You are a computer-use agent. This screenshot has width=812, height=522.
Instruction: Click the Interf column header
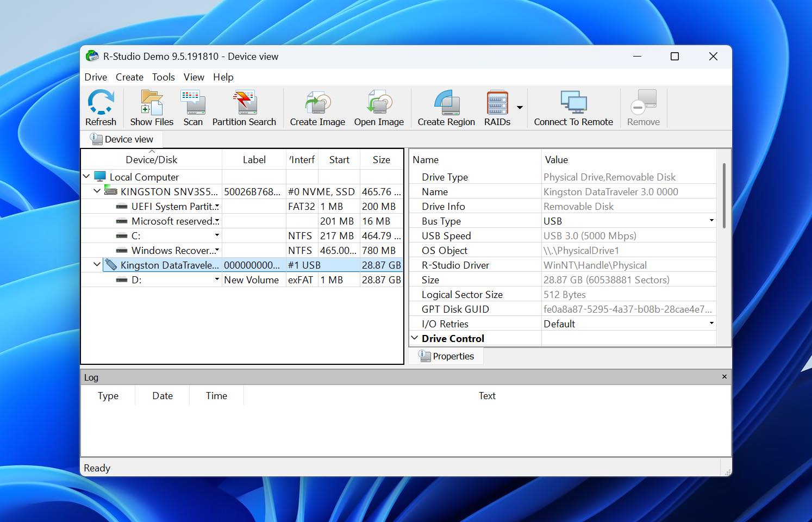[302, 160]
